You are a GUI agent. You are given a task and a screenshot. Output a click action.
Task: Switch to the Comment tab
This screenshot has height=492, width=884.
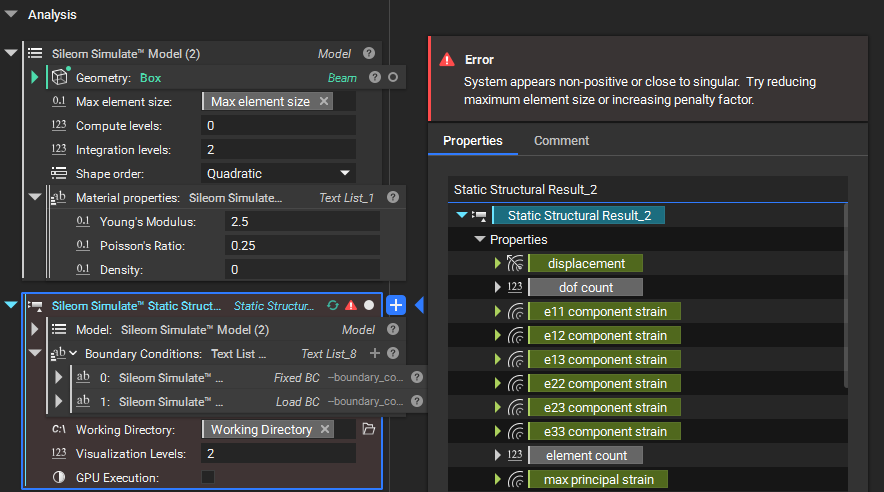[561, 140]
